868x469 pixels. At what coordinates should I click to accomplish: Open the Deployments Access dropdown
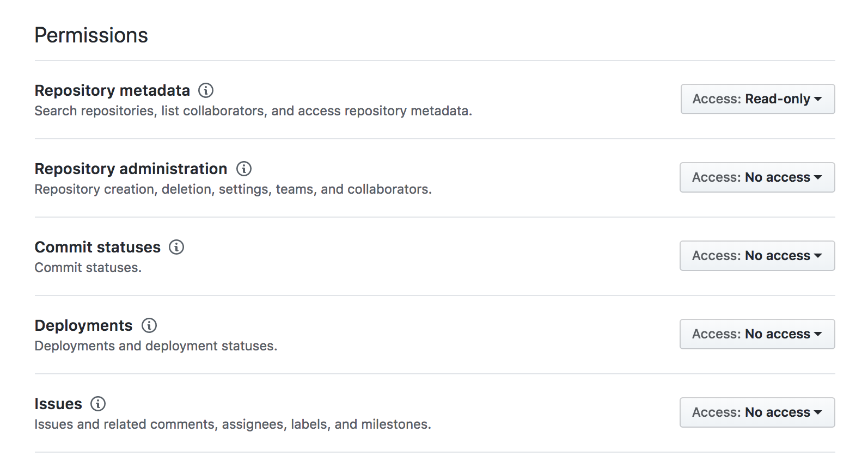(x=757, y=334)
